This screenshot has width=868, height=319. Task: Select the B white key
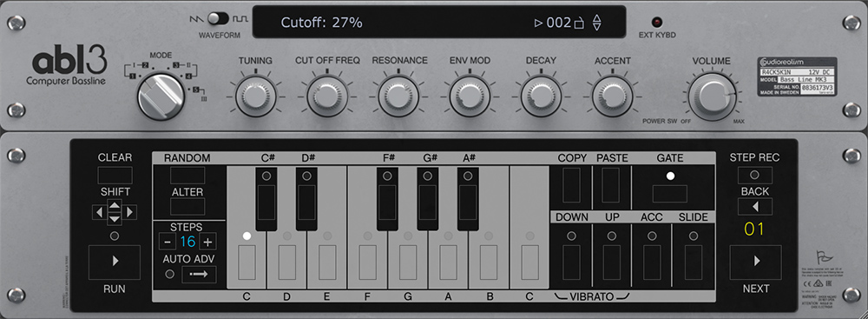click(x=489, y=262)
